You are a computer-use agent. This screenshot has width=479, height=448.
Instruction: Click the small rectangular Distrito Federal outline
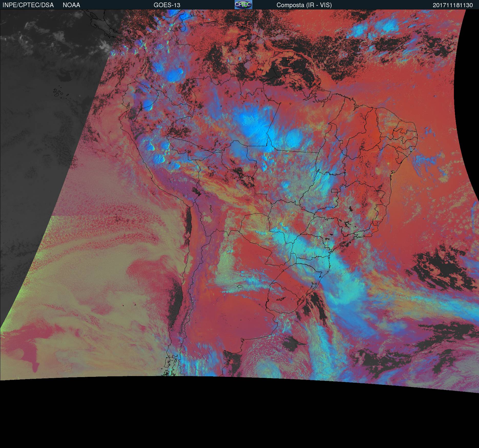point(334,190)
